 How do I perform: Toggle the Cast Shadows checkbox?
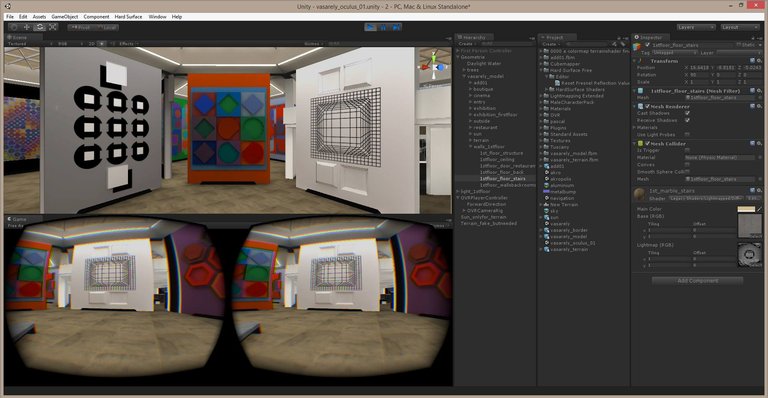(687, 113)
